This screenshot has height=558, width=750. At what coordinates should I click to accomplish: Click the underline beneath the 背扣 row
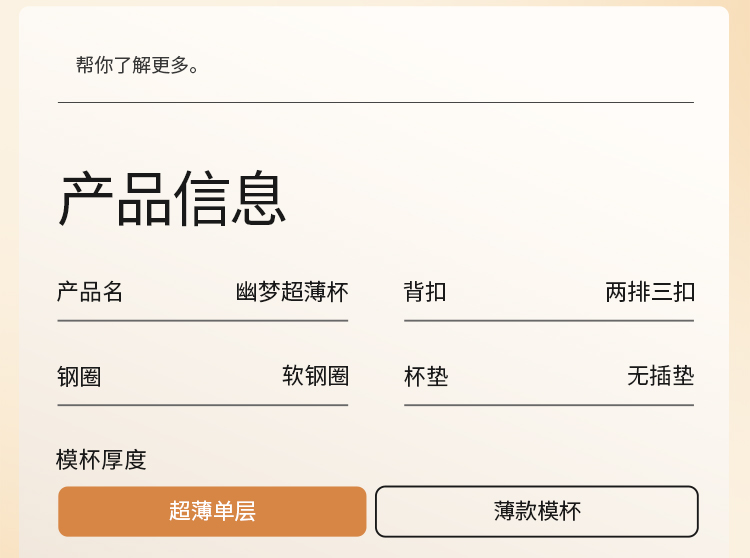click(x=548, y=321)
